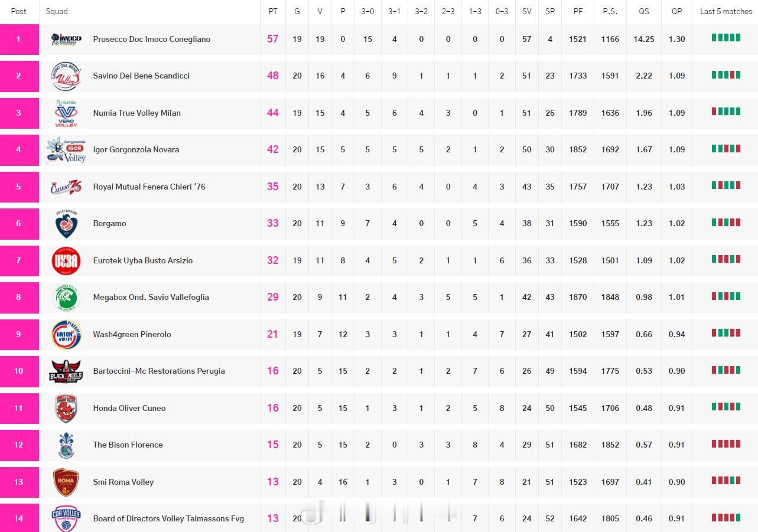Click Conegliano's 14.25 set quotient

pos(644,39)
